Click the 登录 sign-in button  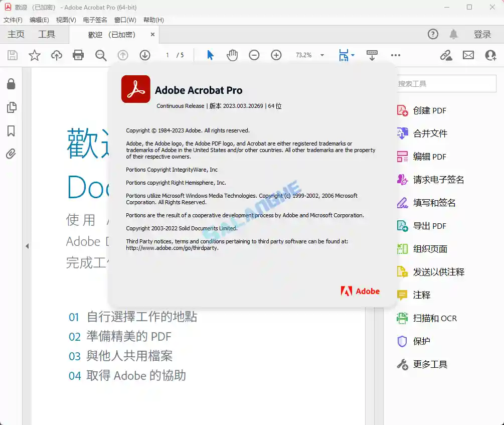click(x=482, y=34)
